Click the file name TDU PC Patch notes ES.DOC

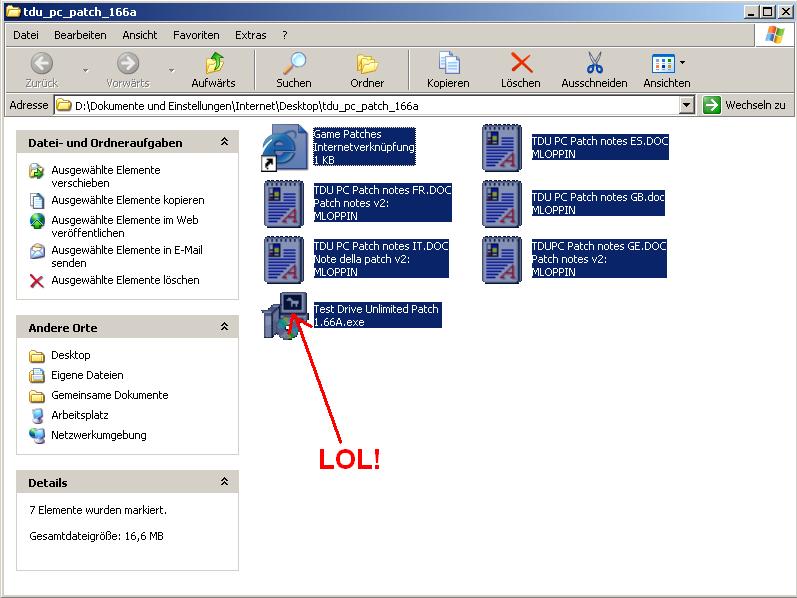600,141
